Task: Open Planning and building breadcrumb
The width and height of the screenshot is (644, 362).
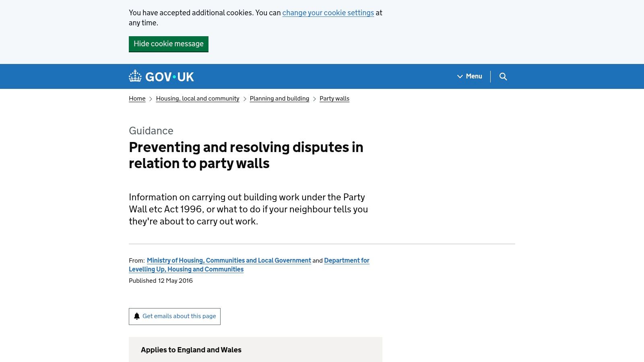Action: coord(279,99)
